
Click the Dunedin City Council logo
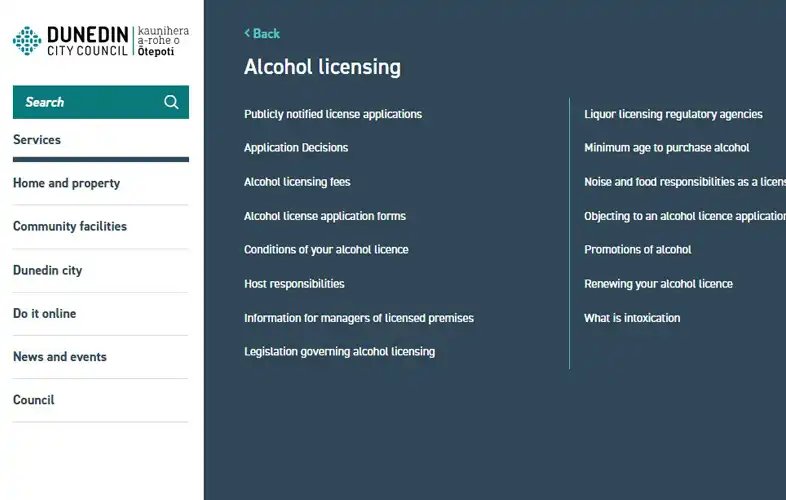pyautogui.click(x=100, y=41)
